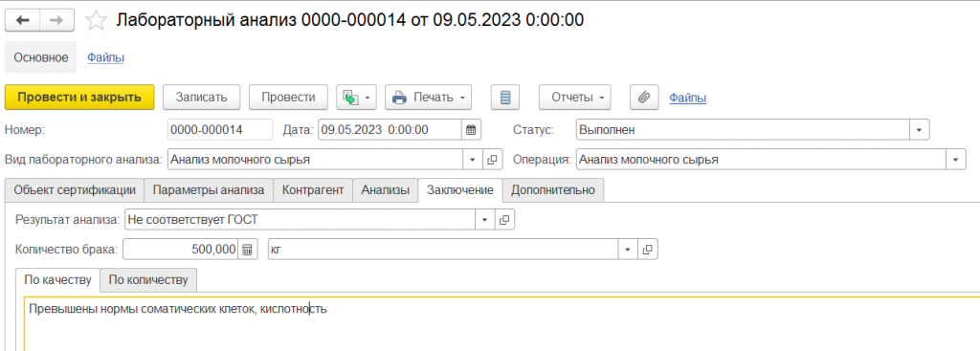This screenshot has width=980, height=351.
Task: Open the calendar picker for Дата field
Action: pos(471,130)
